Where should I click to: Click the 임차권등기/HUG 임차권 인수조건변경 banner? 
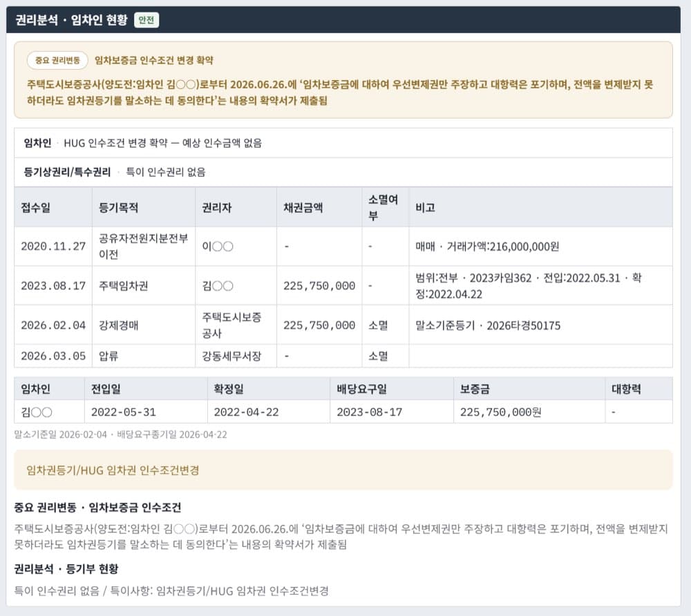coord(343,470)
